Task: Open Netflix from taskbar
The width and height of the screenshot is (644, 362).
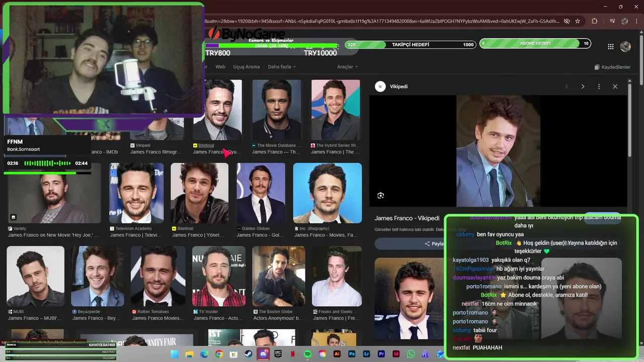Action: coord(293,354)
